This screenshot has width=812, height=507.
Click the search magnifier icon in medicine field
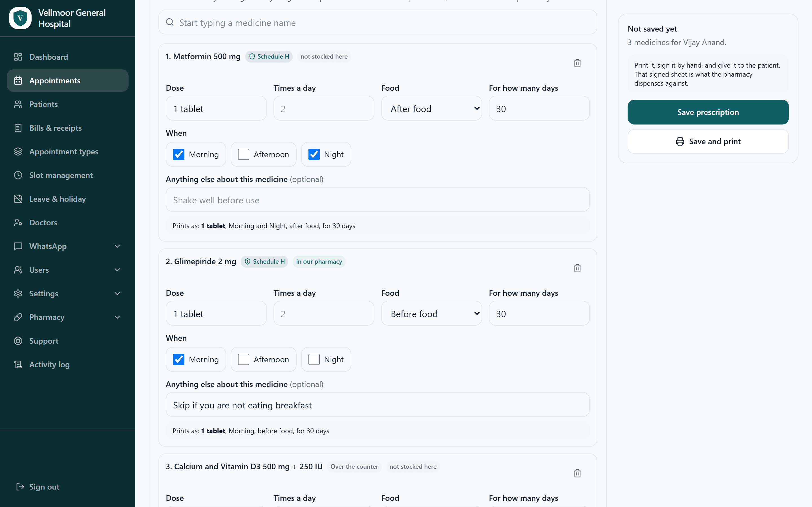coord(170,22)
